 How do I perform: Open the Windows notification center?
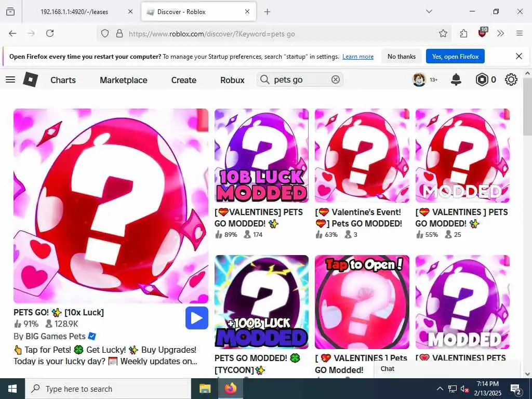pos(515,389)
